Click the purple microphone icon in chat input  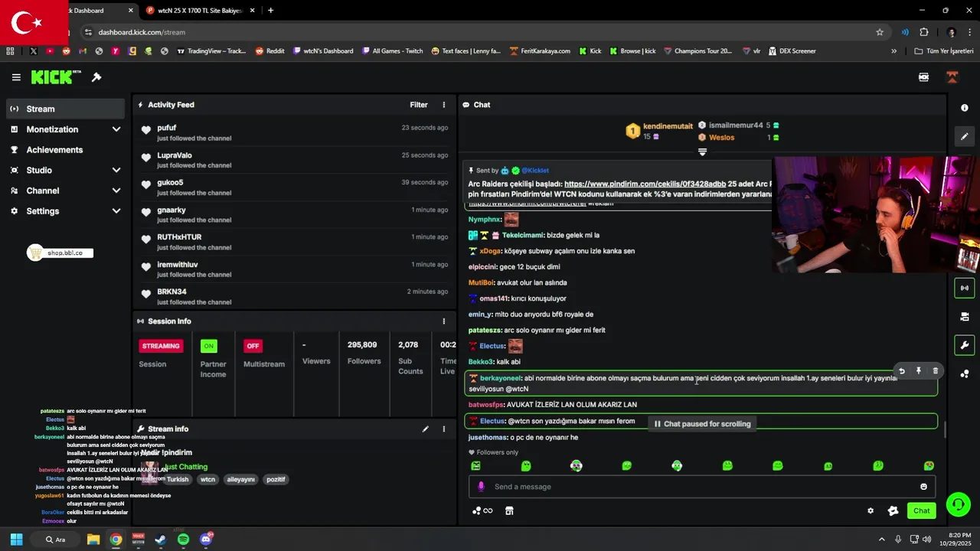481,487
